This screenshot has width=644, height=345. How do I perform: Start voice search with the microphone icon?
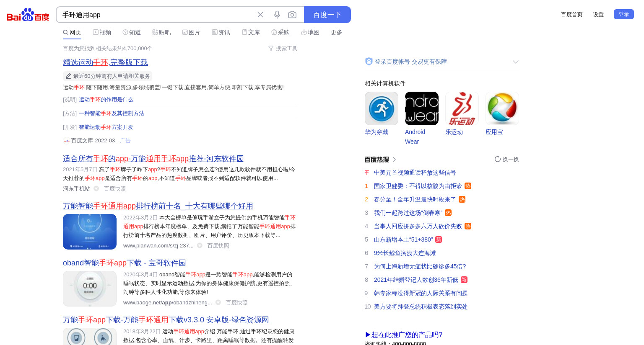(x=277, y=15)
